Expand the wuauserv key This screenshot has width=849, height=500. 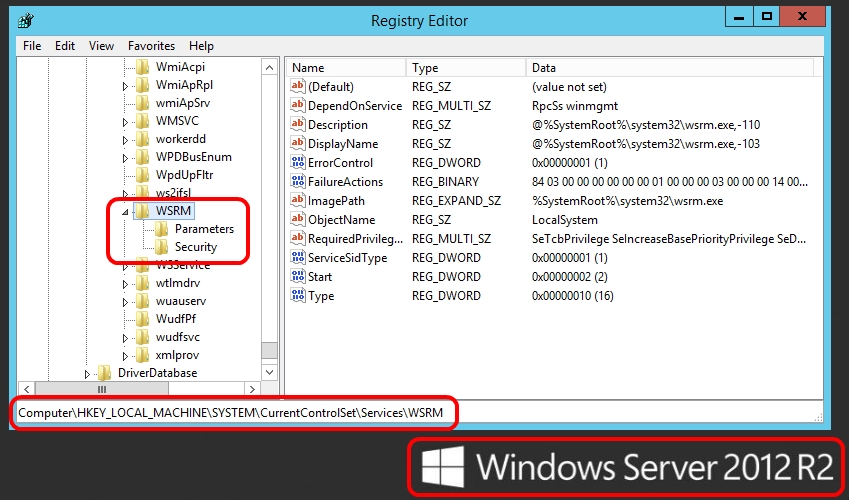(125, 302)
